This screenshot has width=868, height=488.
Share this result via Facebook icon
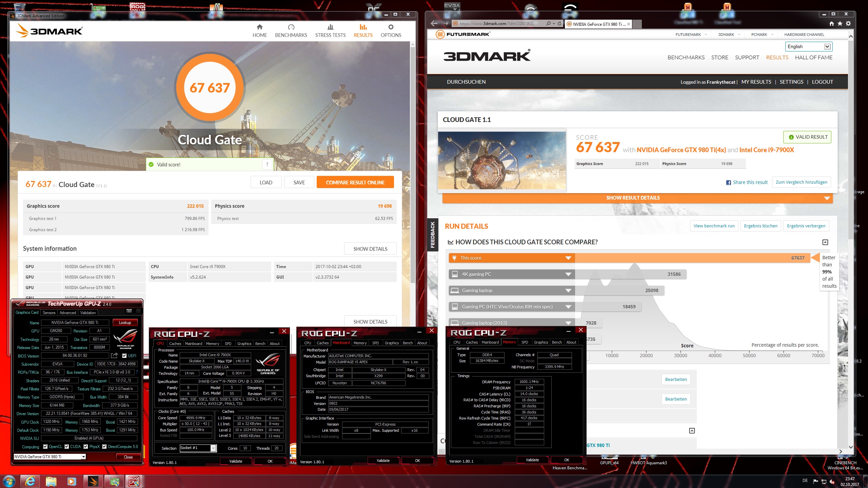coord(728,183)
